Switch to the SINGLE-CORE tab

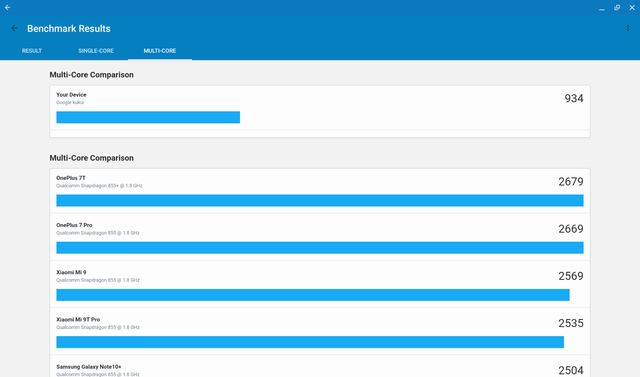click(96, 51)
